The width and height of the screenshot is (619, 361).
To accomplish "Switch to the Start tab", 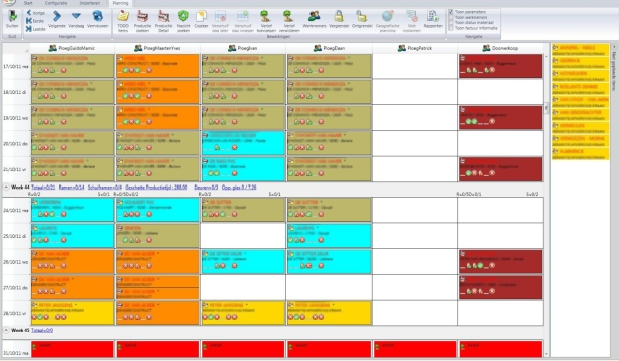I will point(28,3).
